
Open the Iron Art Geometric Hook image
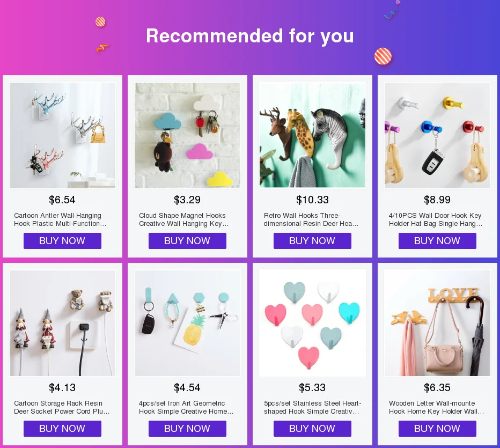[188, 323]
